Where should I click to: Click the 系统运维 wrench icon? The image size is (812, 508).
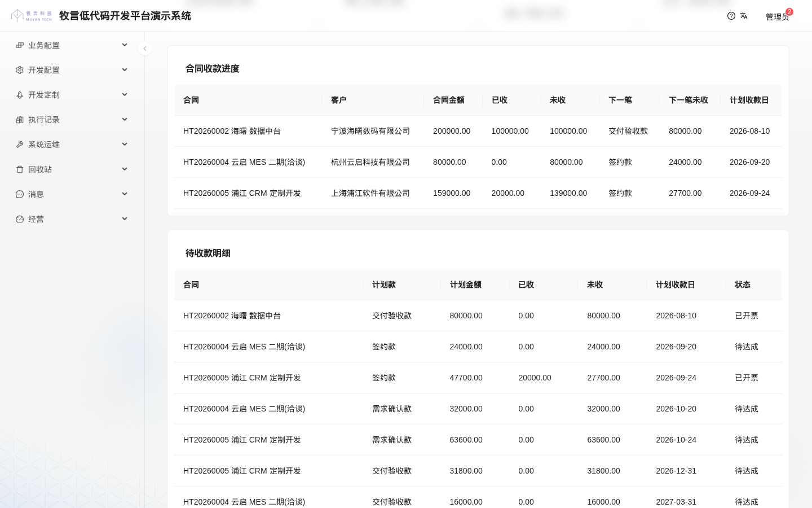tap(20, 144)
